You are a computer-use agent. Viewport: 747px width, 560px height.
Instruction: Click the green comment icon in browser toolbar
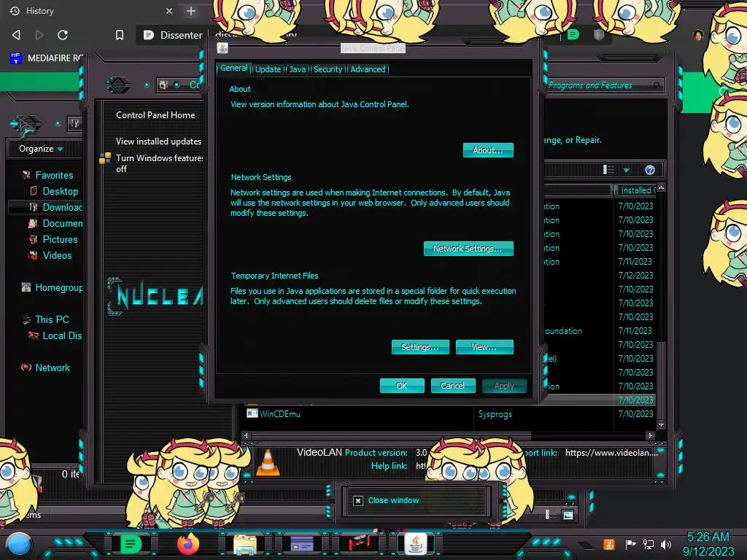click(x=573, y=34)
